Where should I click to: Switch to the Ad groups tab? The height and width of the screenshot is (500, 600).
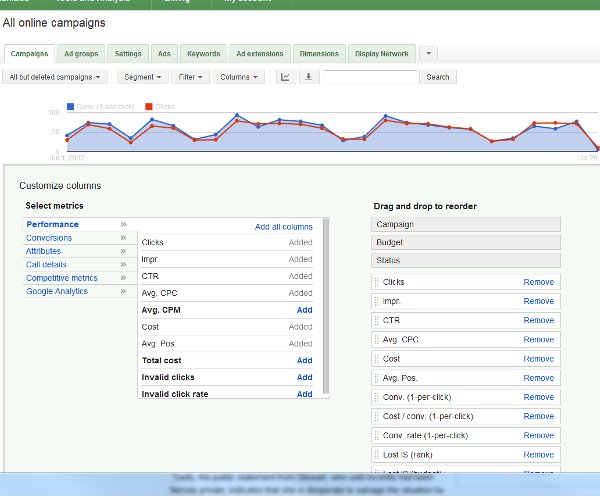[x=81, y=54]
